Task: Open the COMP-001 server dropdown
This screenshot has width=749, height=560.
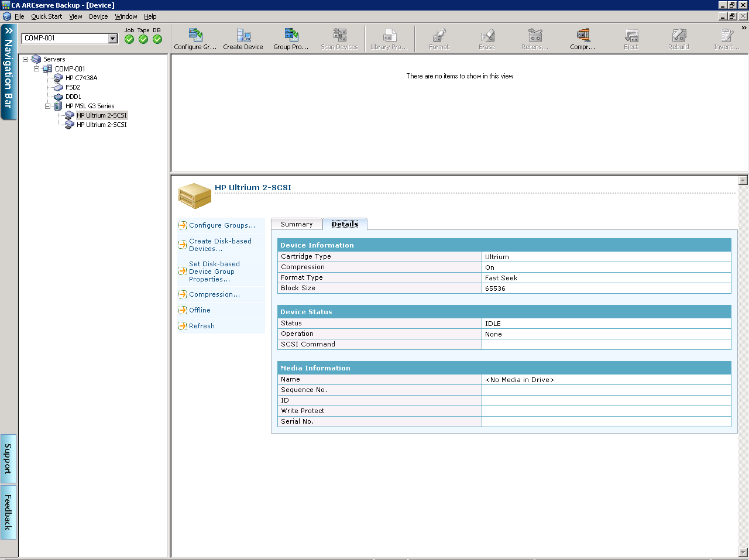Action: 113,39
